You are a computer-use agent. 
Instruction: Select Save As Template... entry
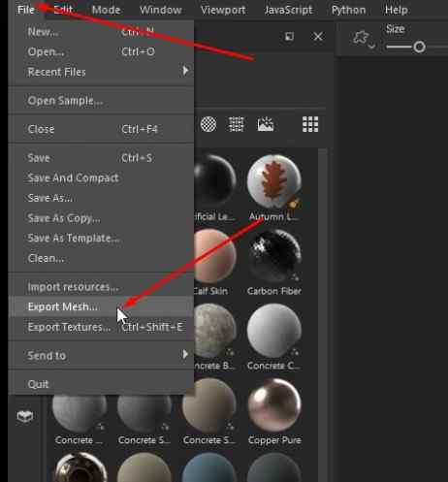[x=101, y=239]
